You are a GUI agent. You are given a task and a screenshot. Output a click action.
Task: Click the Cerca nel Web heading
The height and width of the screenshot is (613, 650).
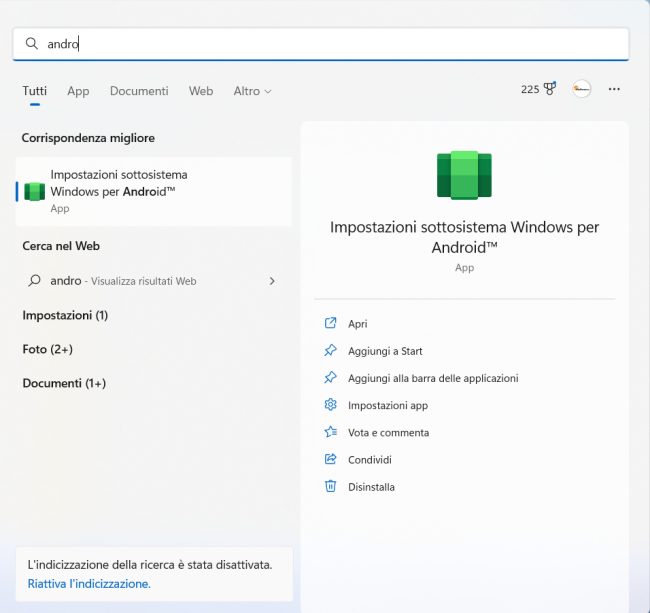[x=61, y=246]
